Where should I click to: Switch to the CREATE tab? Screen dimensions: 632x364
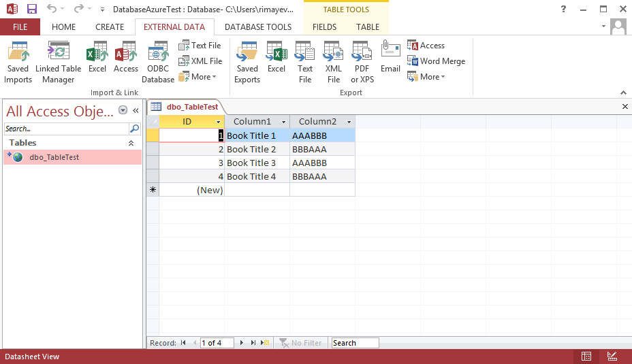pos(110,27)
